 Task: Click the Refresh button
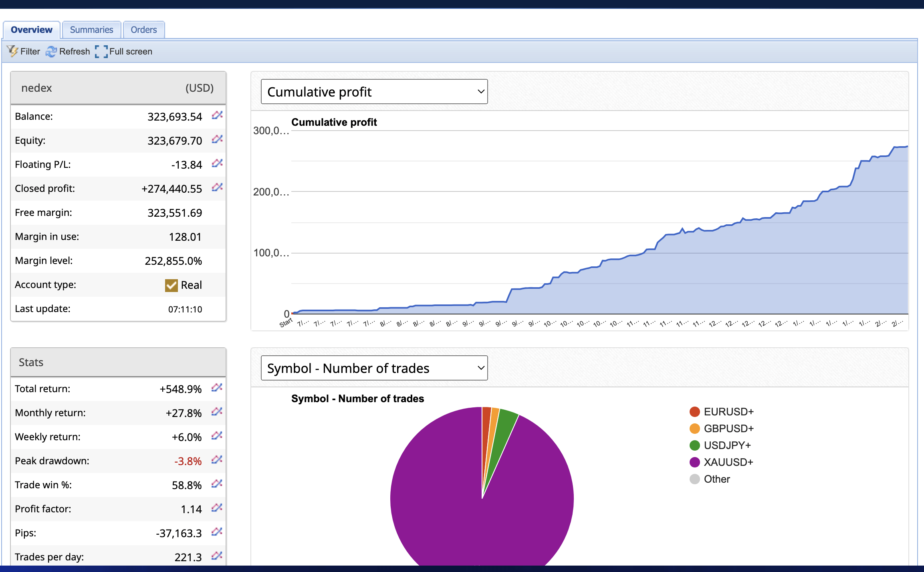pos(68,51)
